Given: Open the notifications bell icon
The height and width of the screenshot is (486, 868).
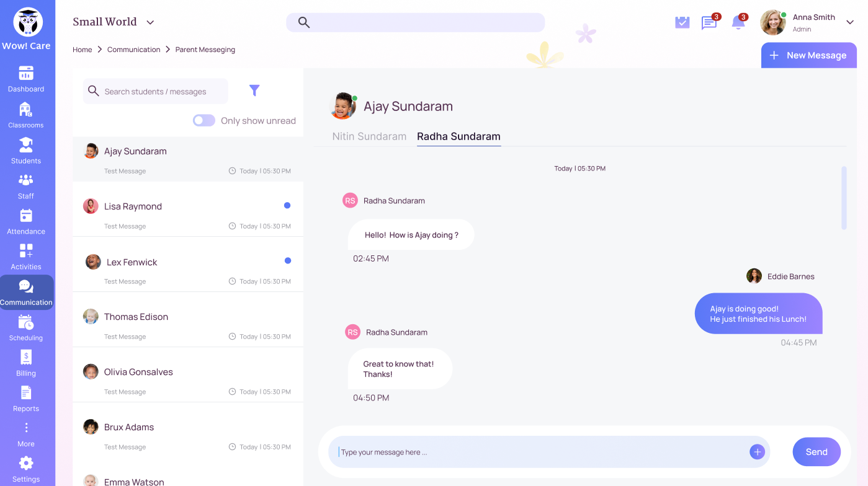Looking at the screenshot, I should point(738,23).
